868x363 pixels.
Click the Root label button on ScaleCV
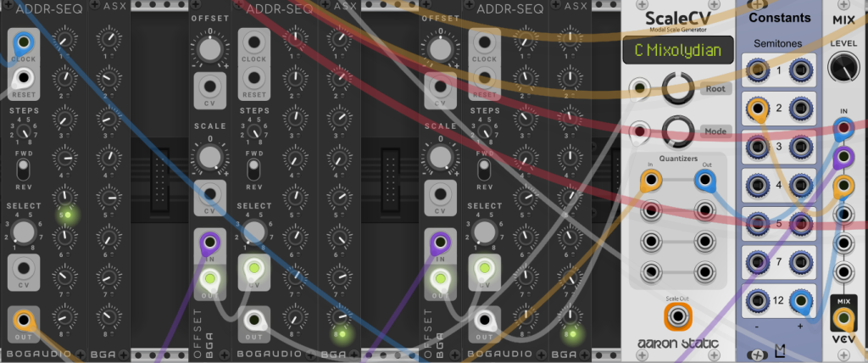(x=715, y=89)
